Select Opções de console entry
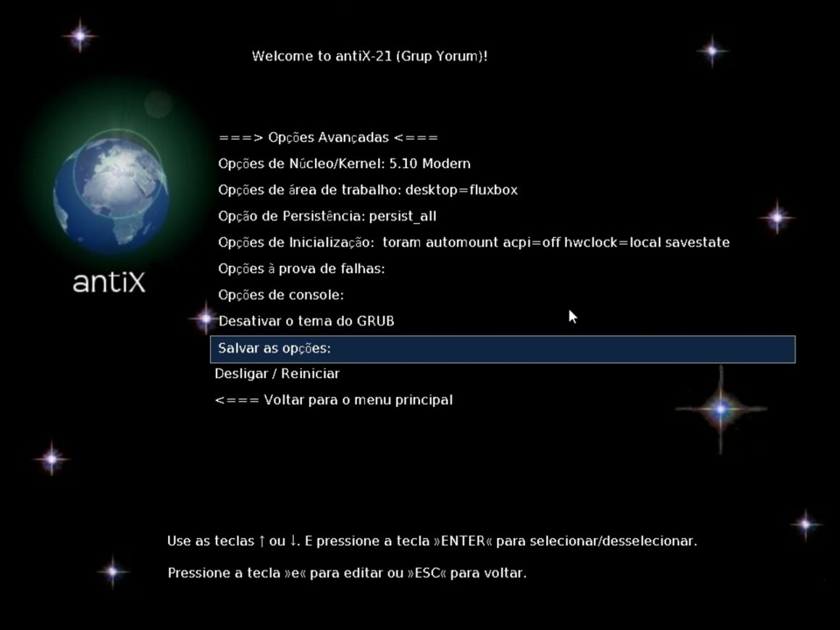This screenshot has height=630, width=840. tap(282, 295)
